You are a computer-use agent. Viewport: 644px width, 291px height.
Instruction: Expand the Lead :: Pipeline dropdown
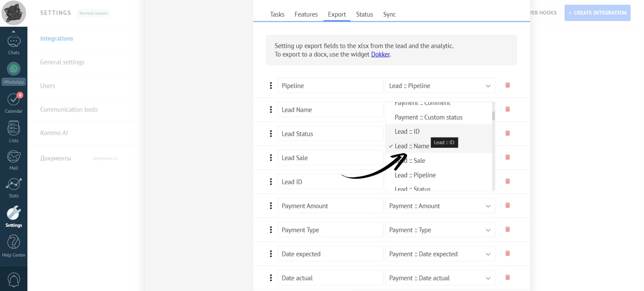click(x=440, y=86)
